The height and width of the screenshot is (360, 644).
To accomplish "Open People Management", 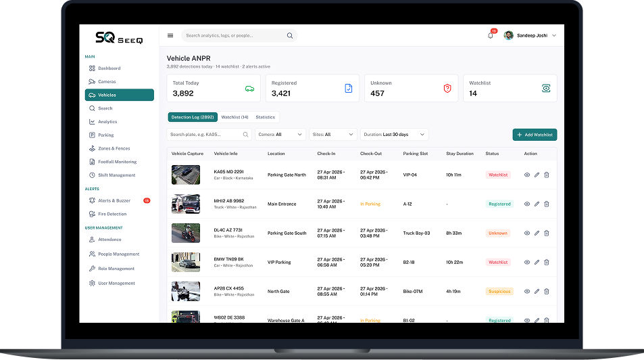I will coord(119,254).
